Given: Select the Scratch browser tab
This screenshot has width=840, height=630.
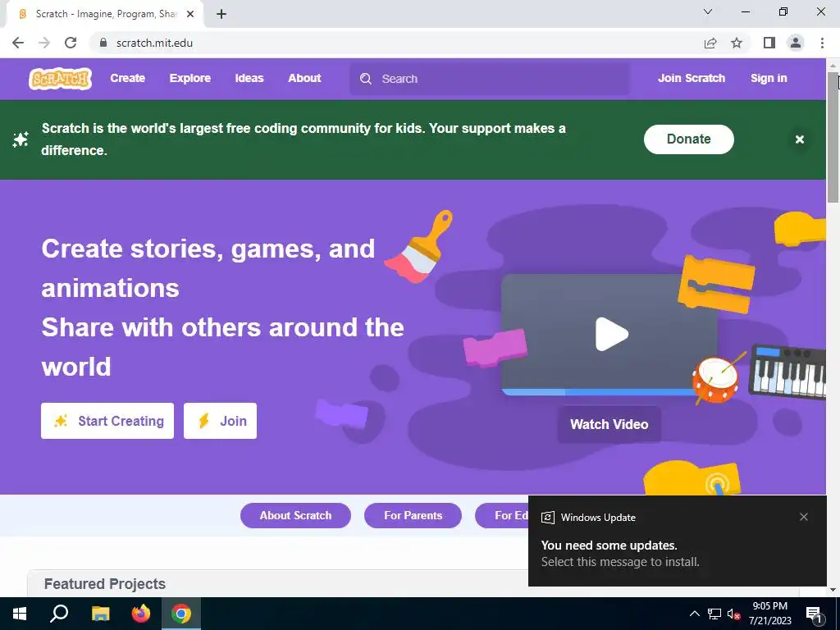Looking at the screenshot, I should pyautogui.click(x=106, y=14).
